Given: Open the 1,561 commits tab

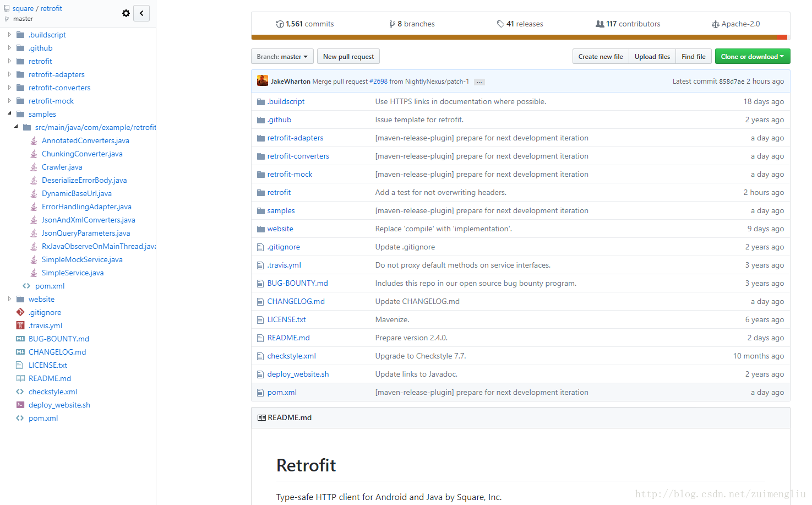Looking at the screenshot, I should (x=305, y=24).
